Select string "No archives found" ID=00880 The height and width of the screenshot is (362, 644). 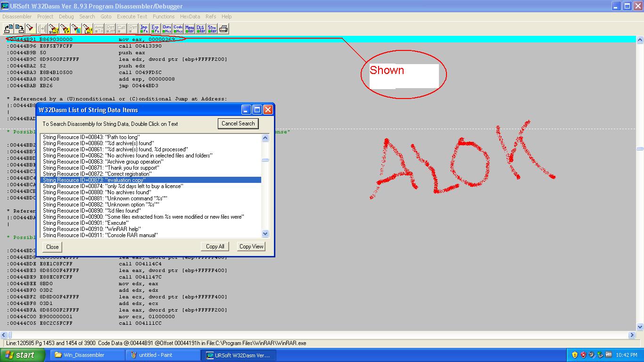pyautogui.click(x=151, y=192)
